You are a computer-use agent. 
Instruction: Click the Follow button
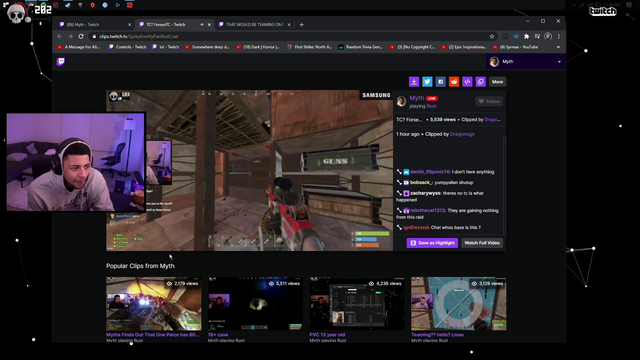489,101
